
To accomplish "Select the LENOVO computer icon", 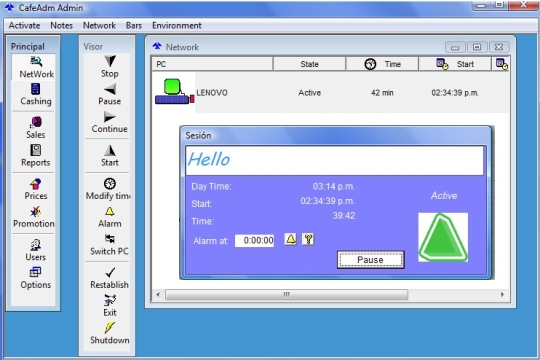I will click(175, 92).
